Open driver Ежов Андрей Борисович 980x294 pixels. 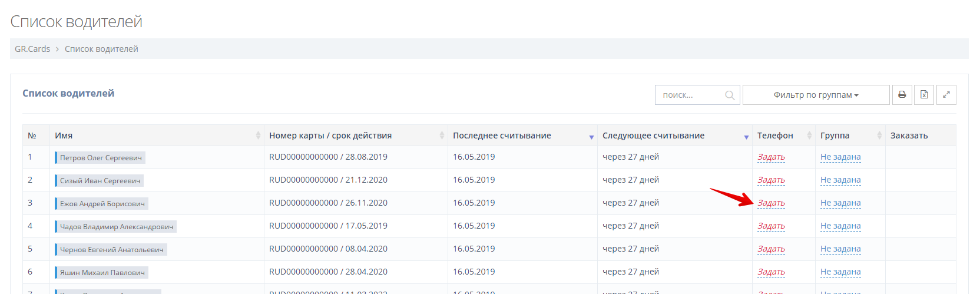point(101,203)
